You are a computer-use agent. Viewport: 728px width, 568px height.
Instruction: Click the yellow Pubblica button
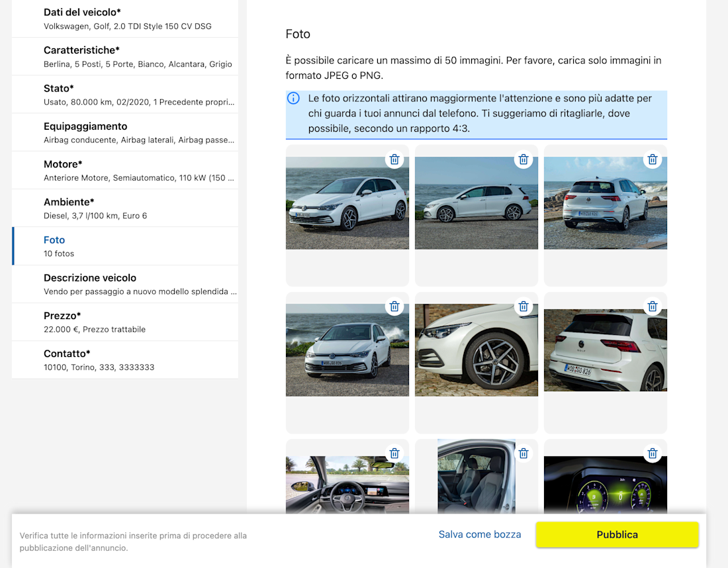(x=617, y=534)
